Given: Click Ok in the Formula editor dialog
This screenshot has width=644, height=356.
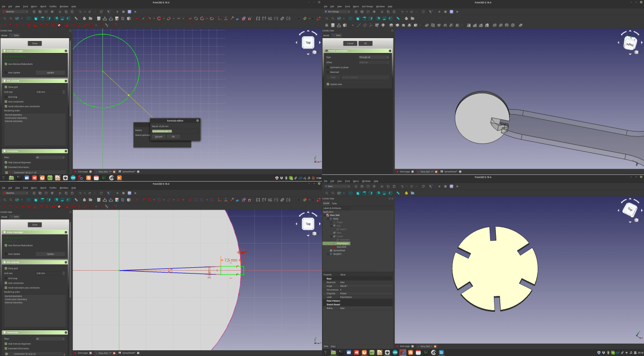Looking at the screenshot, I should click(173, 136).
